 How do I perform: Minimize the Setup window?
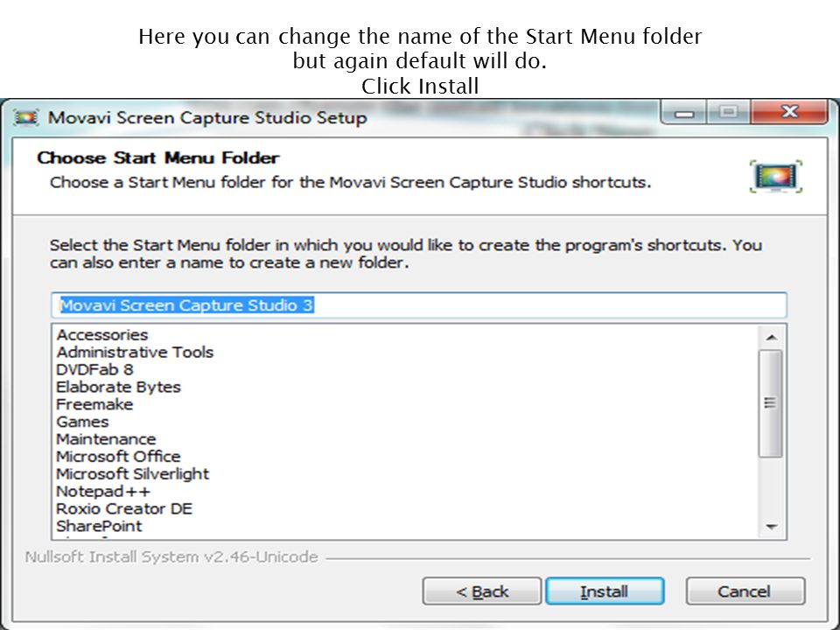tap(684, 113)
